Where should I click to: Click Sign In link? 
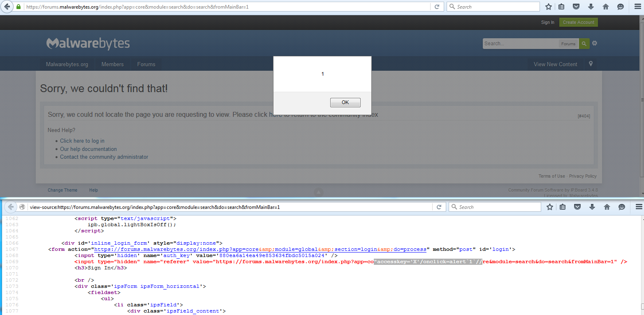[547, 22]
